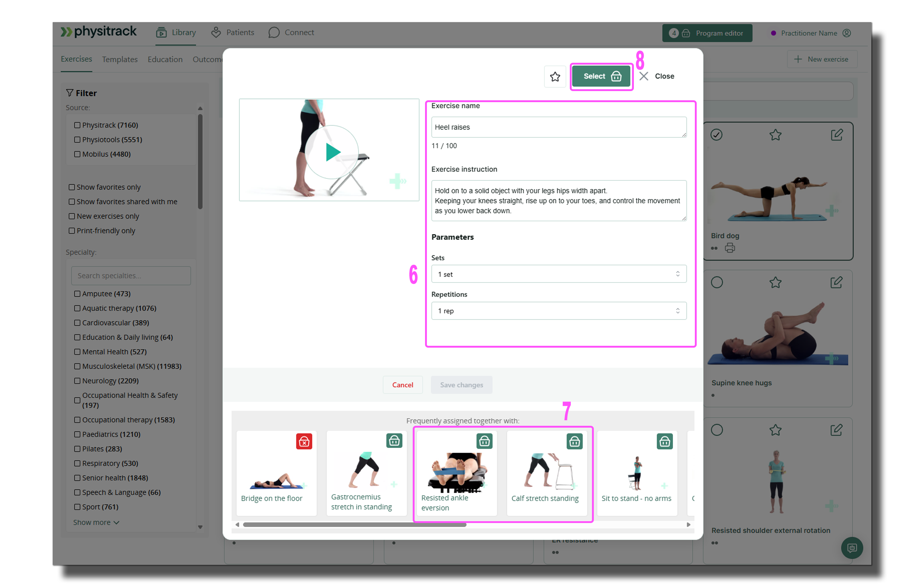
Task: Open the edit icon on Bird dog card
Action: [837, 134]
